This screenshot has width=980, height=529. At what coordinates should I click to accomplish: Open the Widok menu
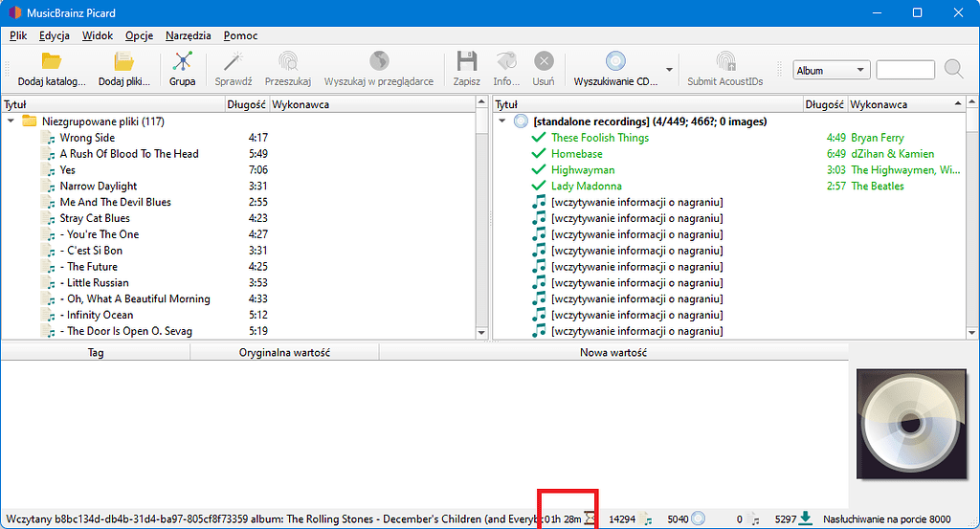(x=98, y=35)
